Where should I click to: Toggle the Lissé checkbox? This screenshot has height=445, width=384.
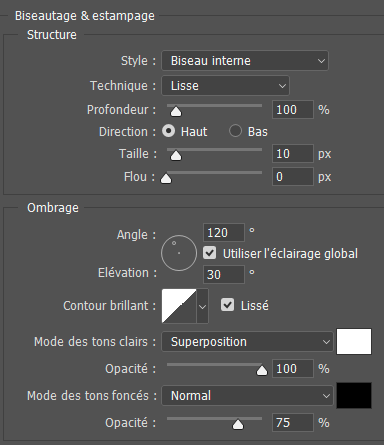coord(227,305)
